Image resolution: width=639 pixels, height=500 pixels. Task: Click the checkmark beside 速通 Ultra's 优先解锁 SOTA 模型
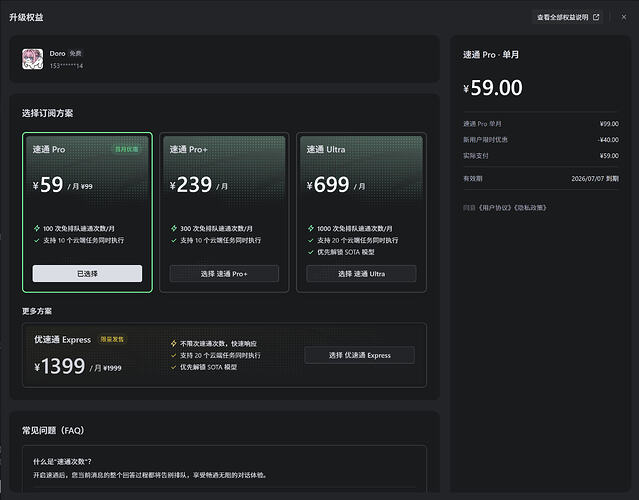coord(311,252)
